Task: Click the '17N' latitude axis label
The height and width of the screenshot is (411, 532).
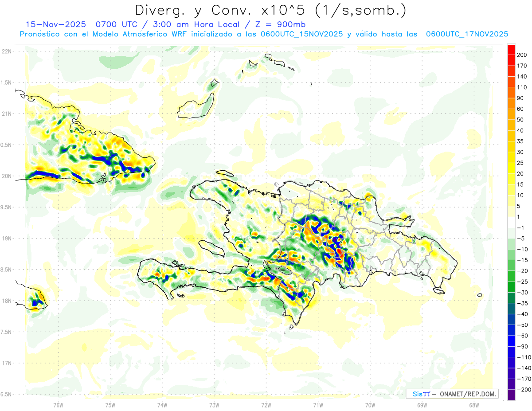Action: click(6, 364)
